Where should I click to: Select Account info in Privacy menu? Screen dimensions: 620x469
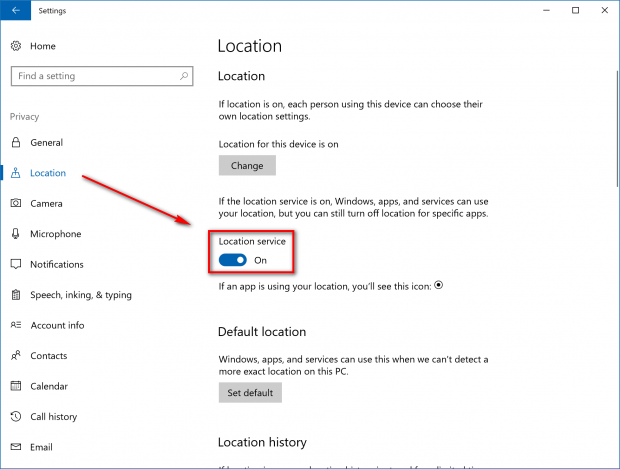(57, 325)
